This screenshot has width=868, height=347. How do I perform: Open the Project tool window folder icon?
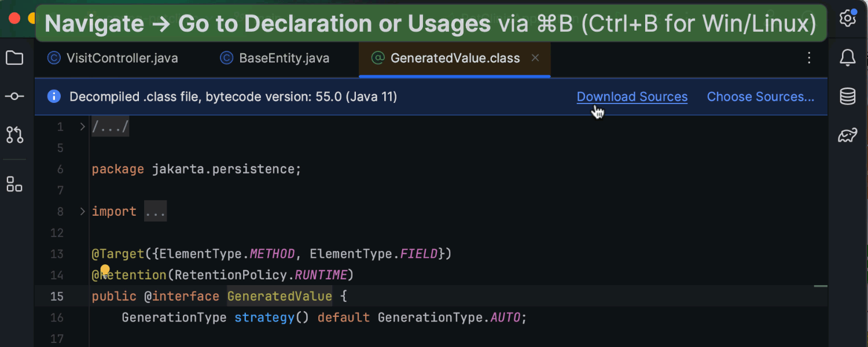point(14,58)
